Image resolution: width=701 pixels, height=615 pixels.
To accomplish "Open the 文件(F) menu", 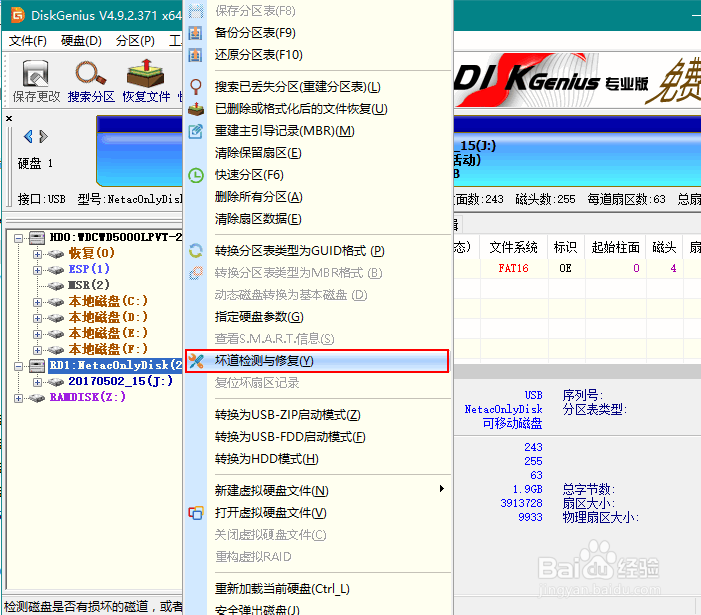I will (28, 41).
